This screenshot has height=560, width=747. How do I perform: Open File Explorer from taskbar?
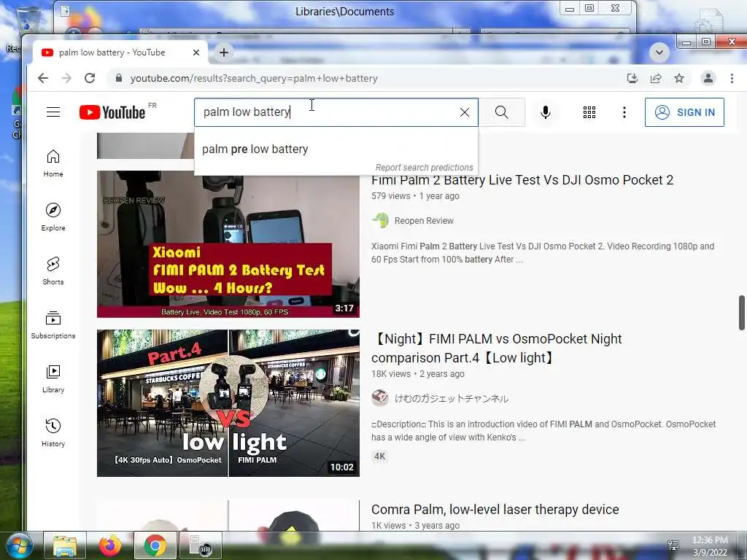(x=65, y=545)
